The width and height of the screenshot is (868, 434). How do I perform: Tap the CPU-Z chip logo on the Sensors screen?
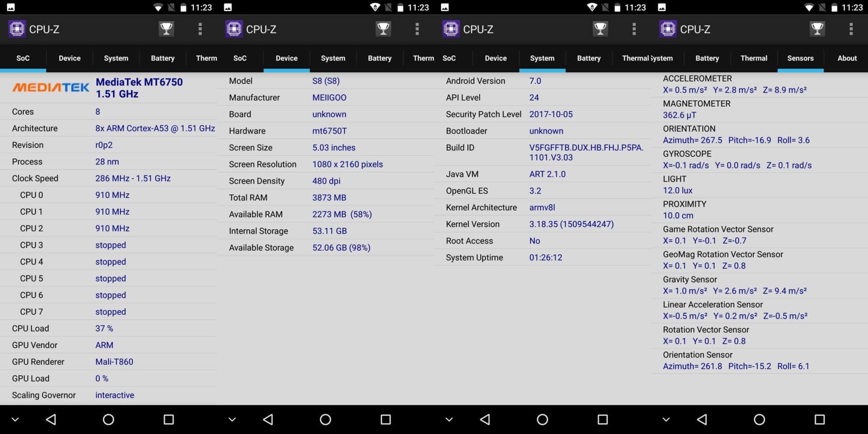[x=668, y=29]
